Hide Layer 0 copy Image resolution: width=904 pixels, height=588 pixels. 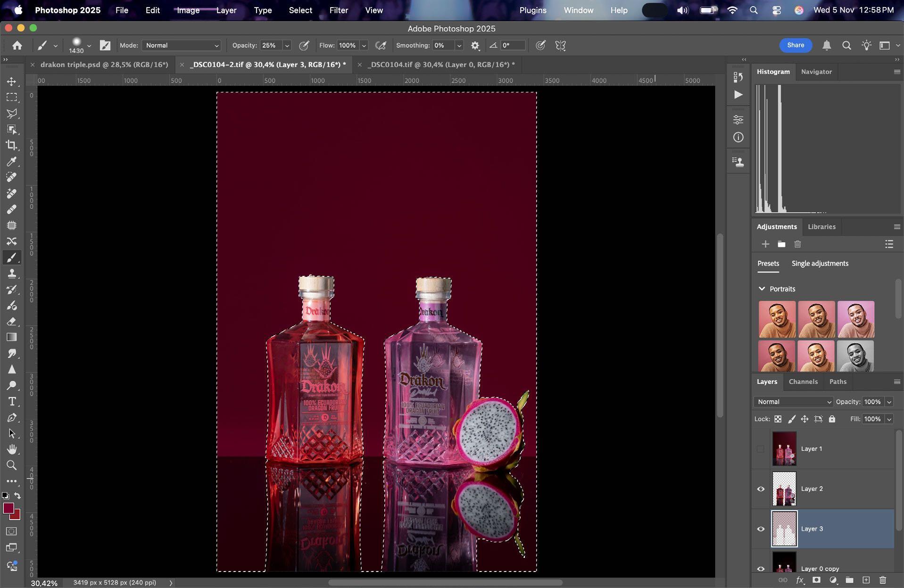(x=761, y=569)
